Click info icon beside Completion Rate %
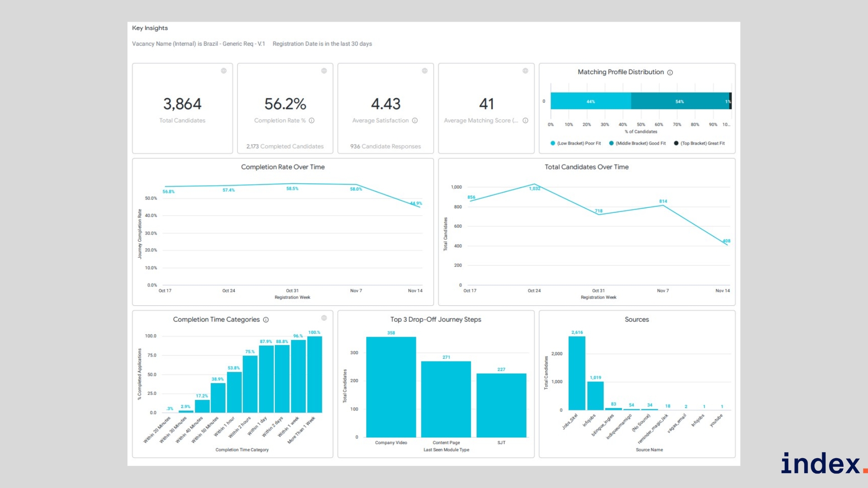The height and width of the screenshot is (488, 868). pyautogui.click(x=311, y=121)
